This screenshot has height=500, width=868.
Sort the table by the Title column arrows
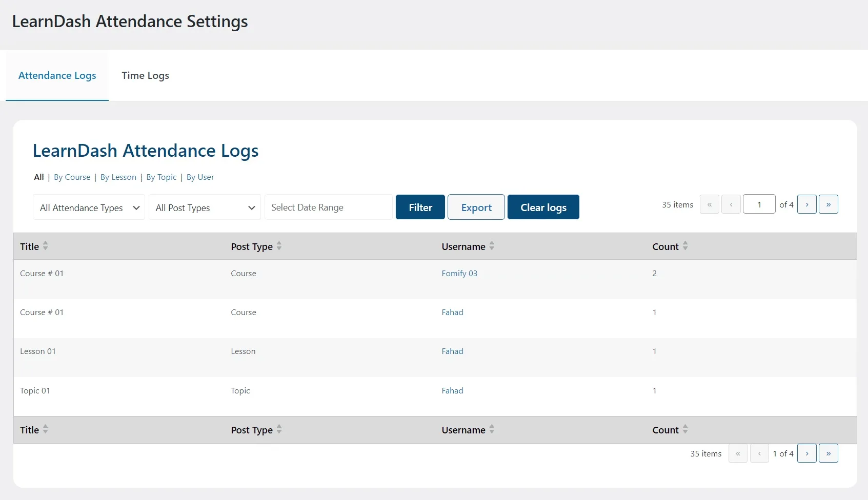[x=46, y=246]
